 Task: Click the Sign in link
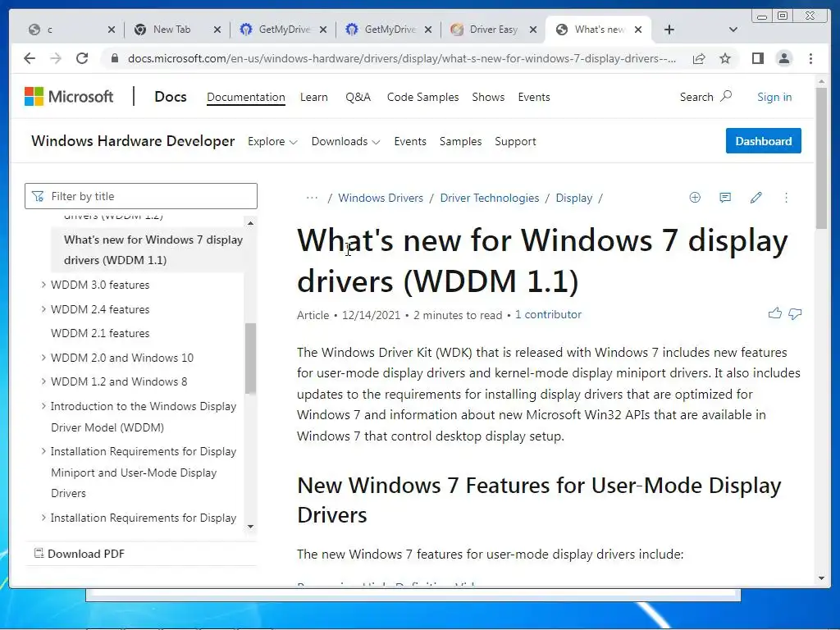[x=774, y=97]
